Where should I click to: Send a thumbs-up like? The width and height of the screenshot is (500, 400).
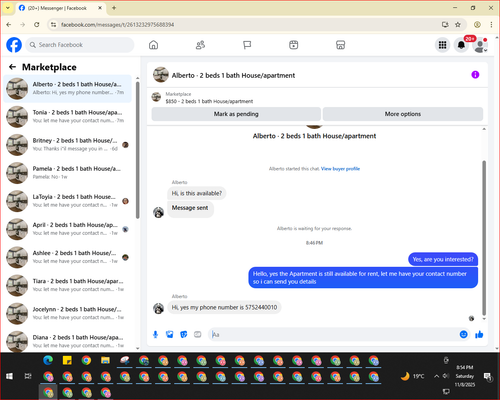click(479, 334)
